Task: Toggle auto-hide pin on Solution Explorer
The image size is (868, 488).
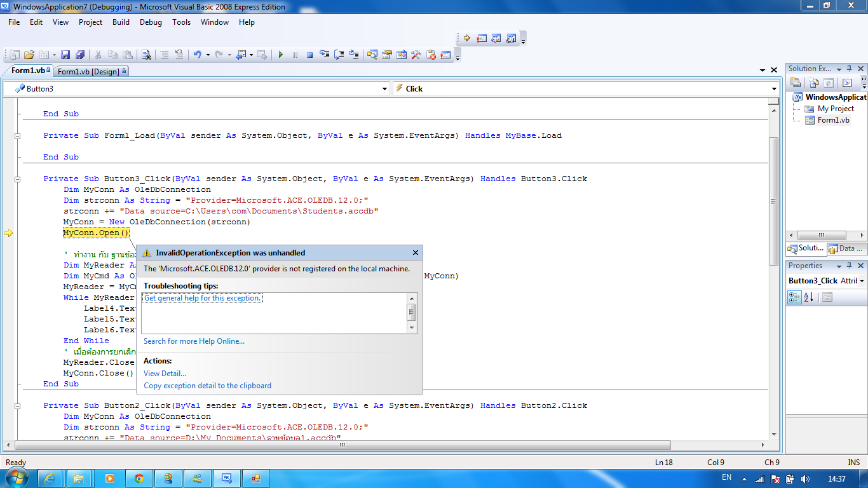Action: pos(850,69)
